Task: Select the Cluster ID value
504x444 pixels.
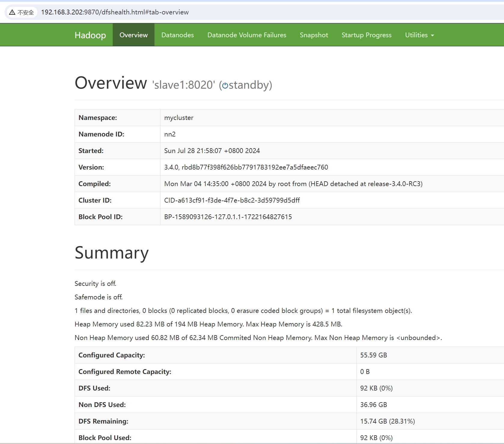Action: 232,200
